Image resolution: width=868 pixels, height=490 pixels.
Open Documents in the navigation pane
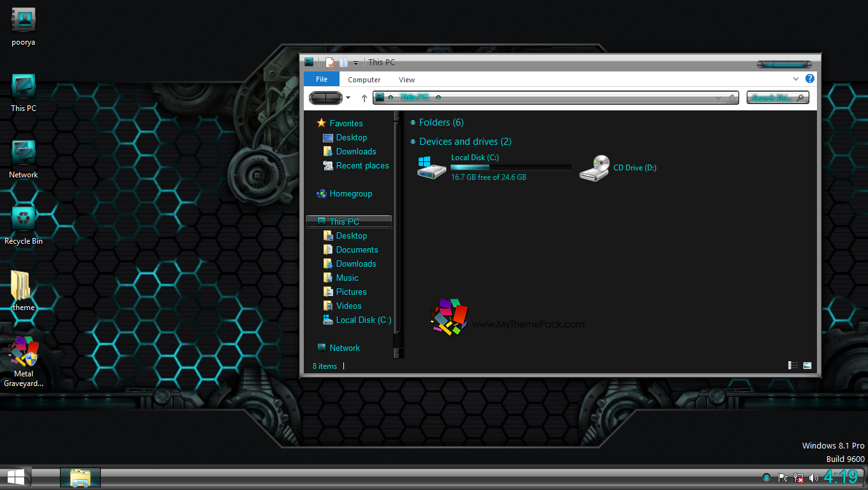357,249
